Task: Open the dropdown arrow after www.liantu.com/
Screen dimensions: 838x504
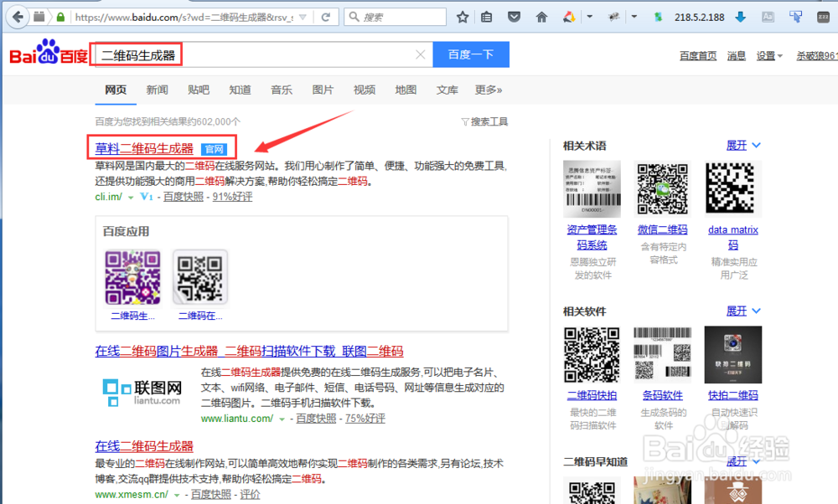Action: [x=282, y=419]
